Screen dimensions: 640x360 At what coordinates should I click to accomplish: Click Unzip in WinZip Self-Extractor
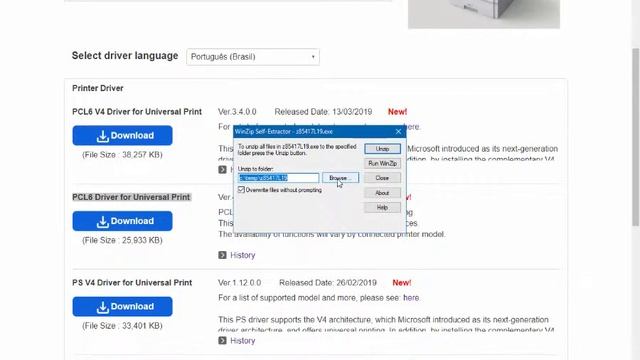click(x=382, y=149)
